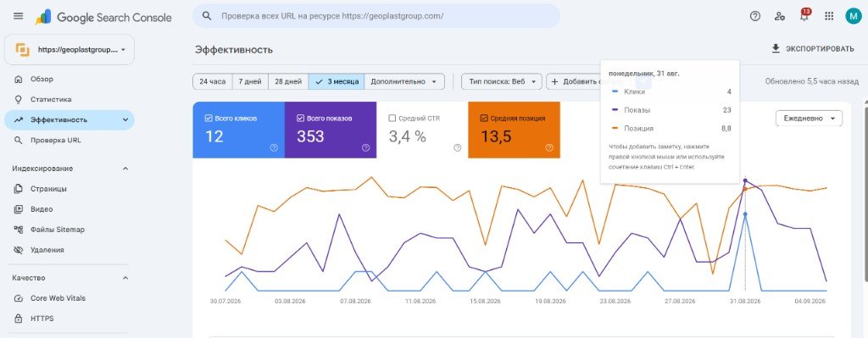868x338 pixels.
Task: Go to the Файлы Sitemap report
Action: click(x=70, y=230)
